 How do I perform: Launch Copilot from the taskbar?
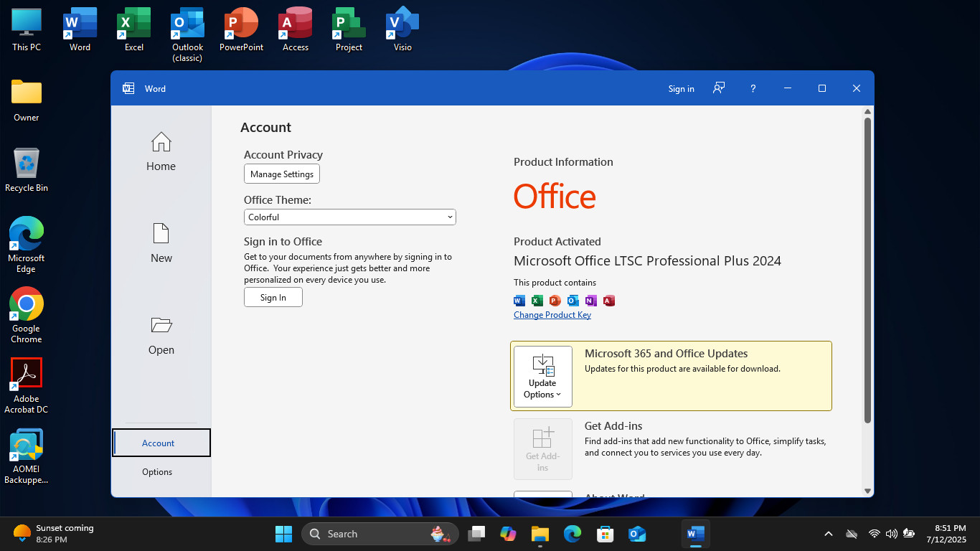click(508, 534)
